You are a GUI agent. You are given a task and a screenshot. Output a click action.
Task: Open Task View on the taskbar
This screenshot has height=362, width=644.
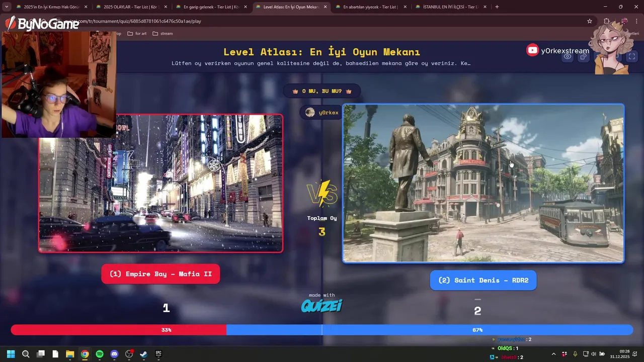[41, 354]
